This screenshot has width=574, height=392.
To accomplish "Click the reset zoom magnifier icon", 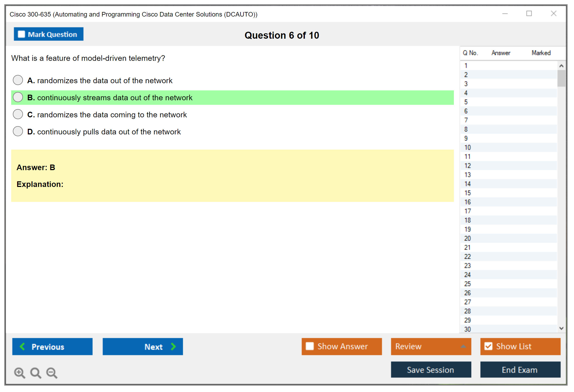I will click(36, 373).
